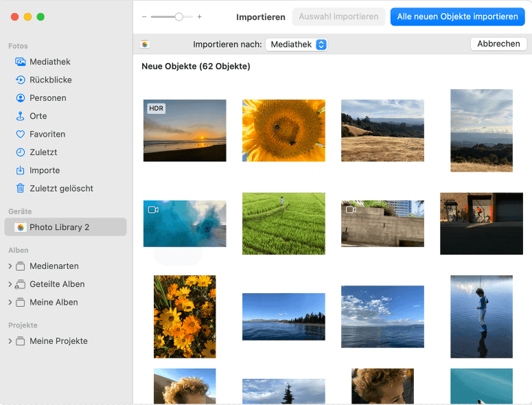Image resolution: width=532 pixels, height=405 pixels.
Task: Select the Personen icon in sidebar
Action: coord(21,98)
